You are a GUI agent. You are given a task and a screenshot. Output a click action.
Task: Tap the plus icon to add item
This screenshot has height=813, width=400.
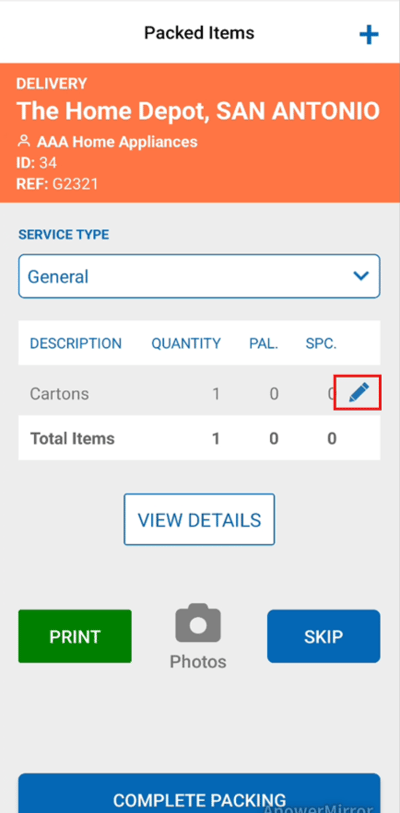click(x=369, y=35)
